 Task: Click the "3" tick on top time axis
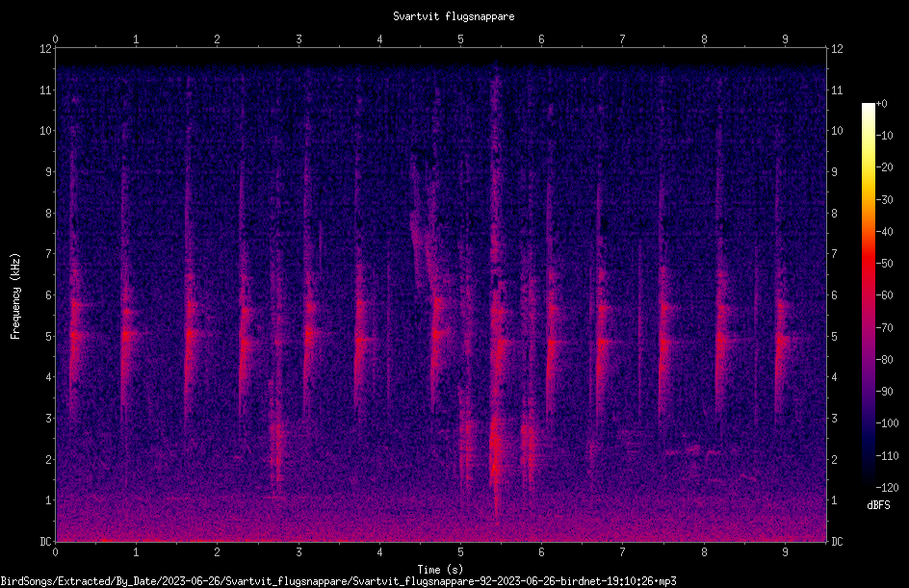(299, 39)
